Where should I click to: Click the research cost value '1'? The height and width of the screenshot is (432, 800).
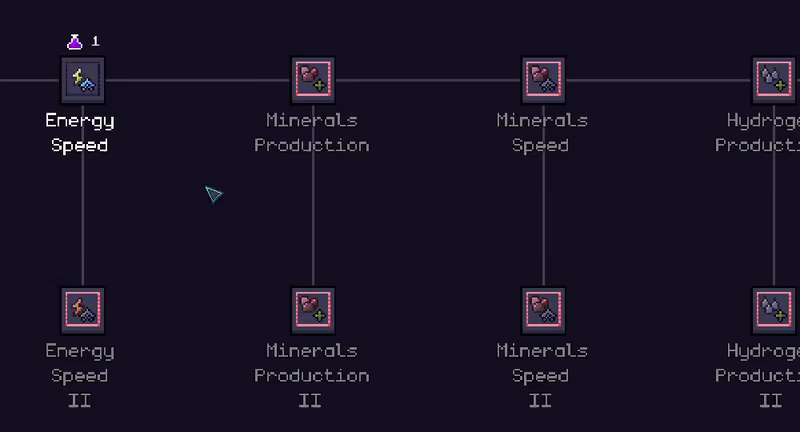(95, 41)
